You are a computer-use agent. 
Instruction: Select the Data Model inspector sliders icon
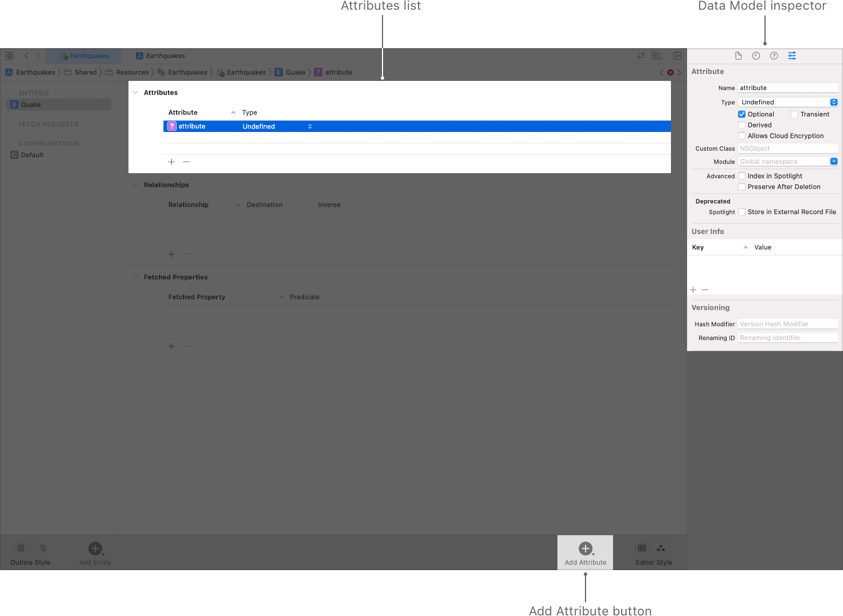click(792, 56)
